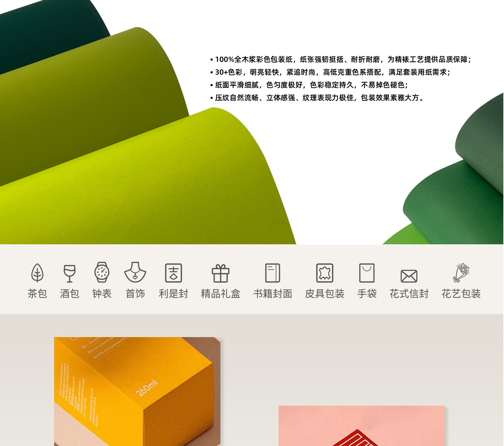Click the bullet line starting 30+色彩

coord(330,72)
